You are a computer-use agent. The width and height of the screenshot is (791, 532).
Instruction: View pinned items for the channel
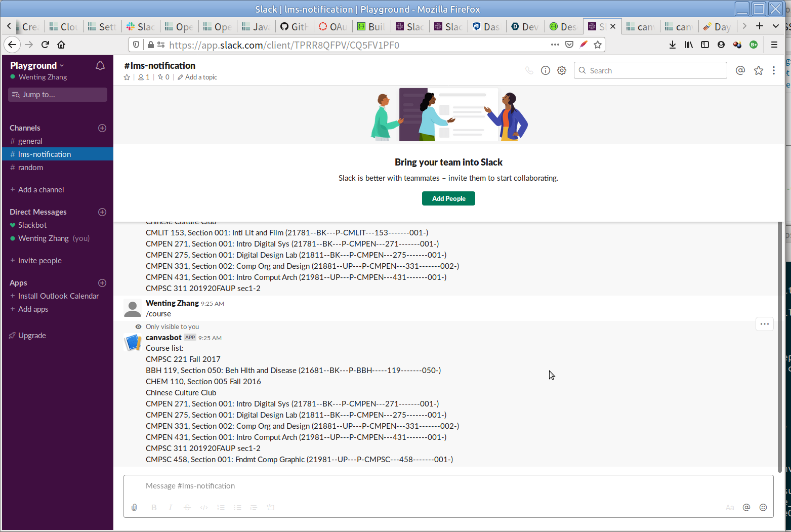[x=163, y=77]
